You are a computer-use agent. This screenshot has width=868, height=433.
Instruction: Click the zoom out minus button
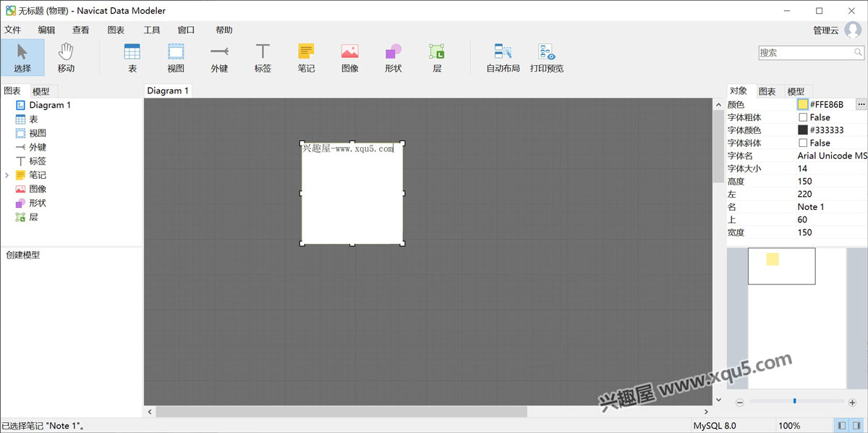pyautogui.click(x=739, y=402)
